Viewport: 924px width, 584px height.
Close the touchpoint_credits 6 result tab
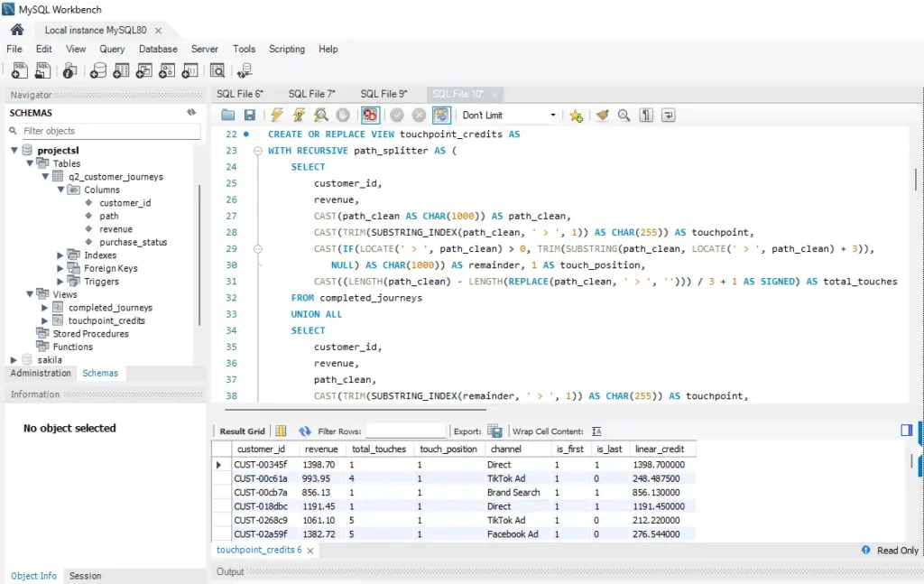tap(310, 550)
